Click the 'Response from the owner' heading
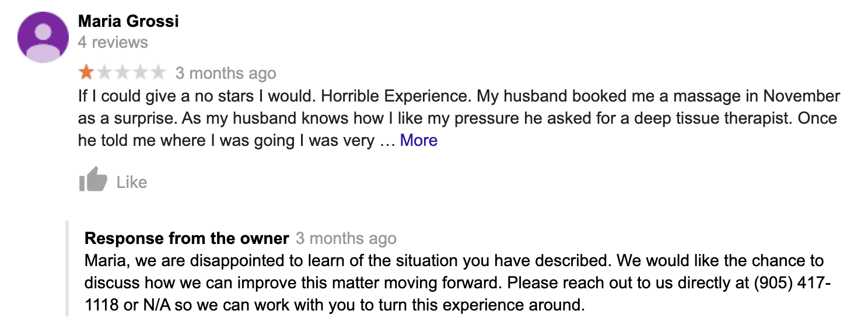 pyautogui.click(x=187, y=239)
